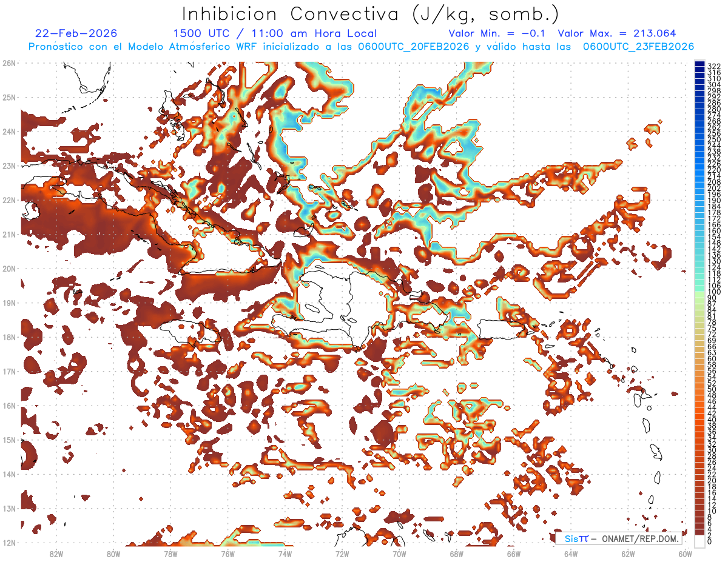Click the WRF forecast initialization caption line

tap(362, 47)
